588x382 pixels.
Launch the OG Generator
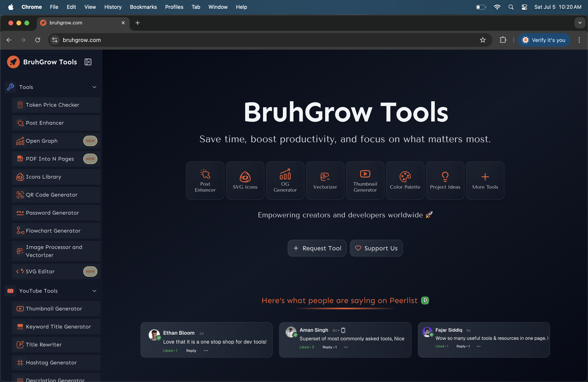coord(285,180)
